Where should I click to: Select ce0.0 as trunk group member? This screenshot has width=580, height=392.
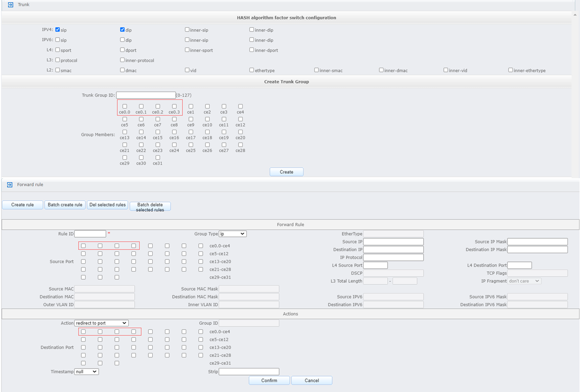[x=125, y=106]
